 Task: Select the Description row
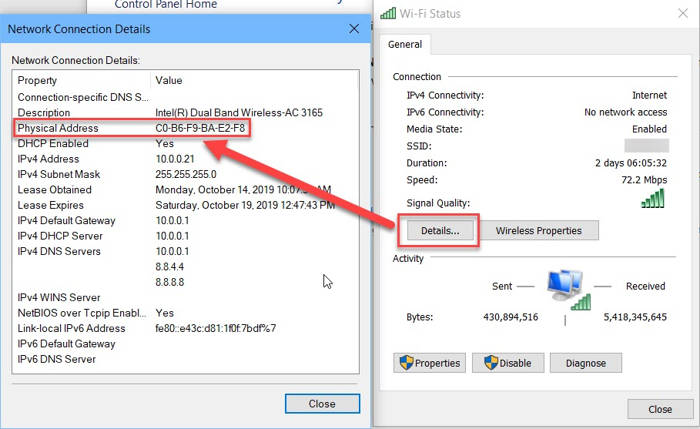pos(185,112)
